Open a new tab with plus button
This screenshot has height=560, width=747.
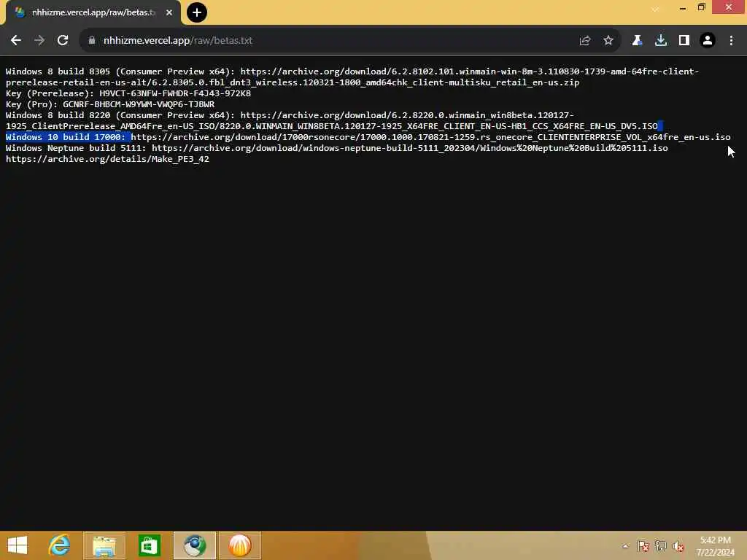click(197, 12)
